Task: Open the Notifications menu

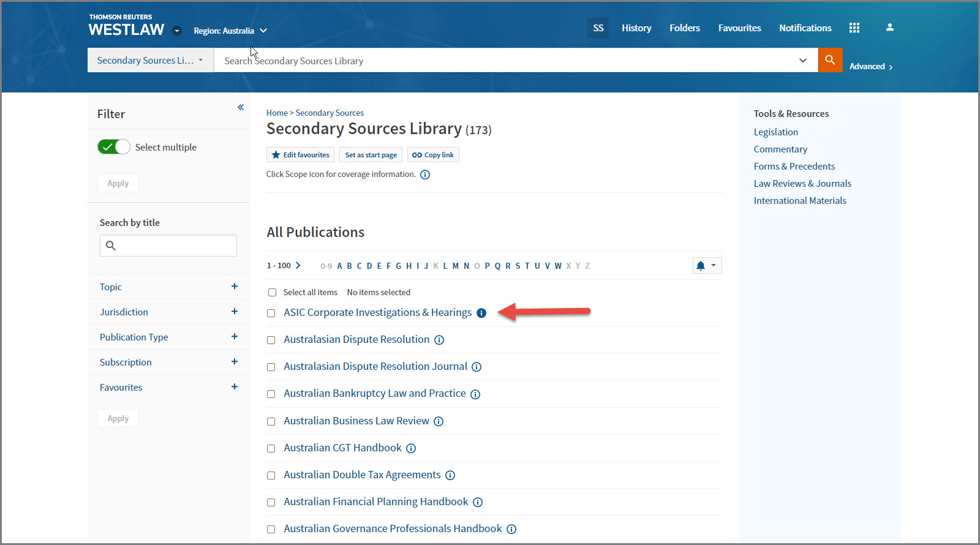Action: (805, 28)
